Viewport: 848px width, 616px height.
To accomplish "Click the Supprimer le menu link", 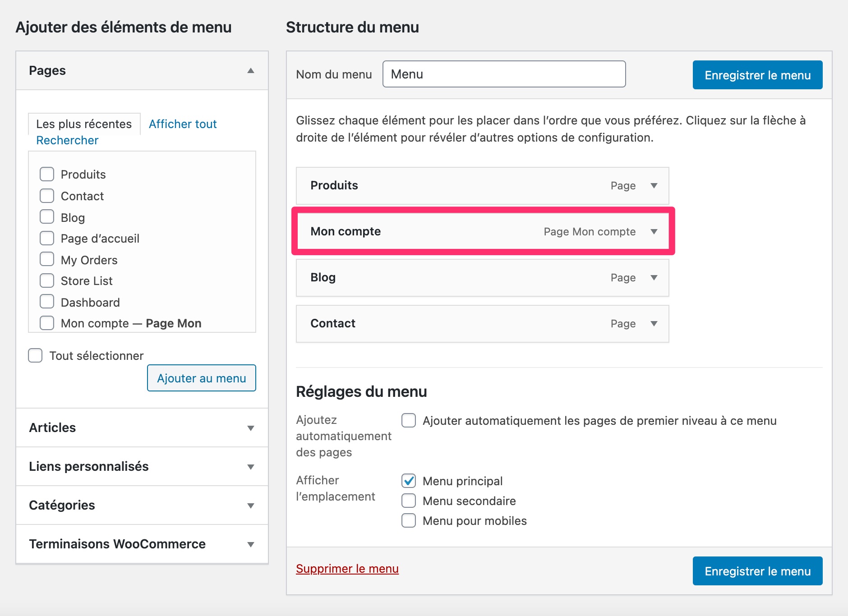I will point(347,569).
